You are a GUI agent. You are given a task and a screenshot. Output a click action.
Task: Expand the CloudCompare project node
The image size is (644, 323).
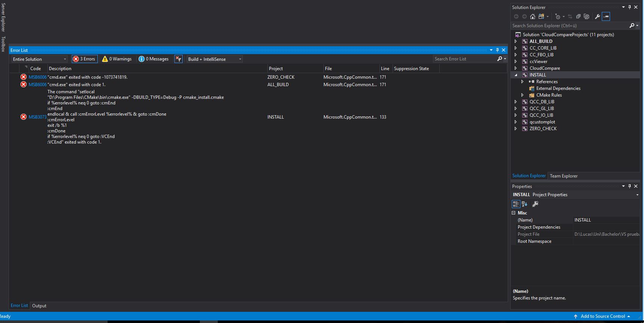click(x=516, y=68)
